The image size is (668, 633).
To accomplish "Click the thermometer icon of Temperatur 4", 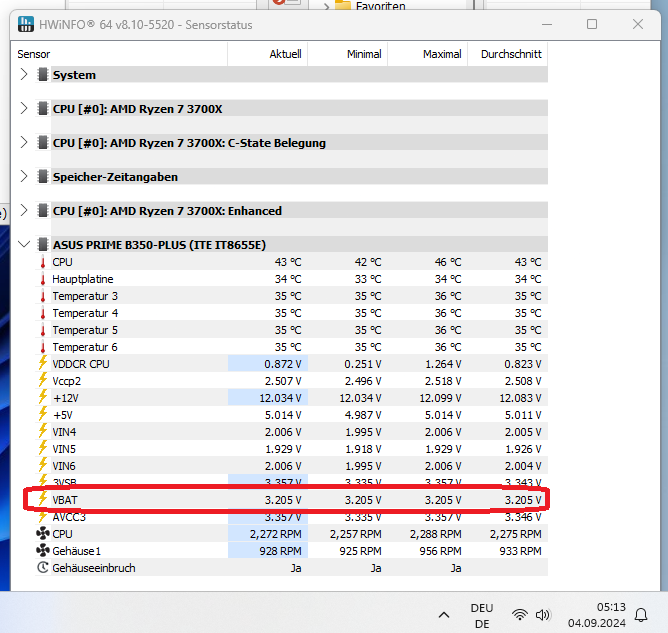I will (x=43, y=313).
